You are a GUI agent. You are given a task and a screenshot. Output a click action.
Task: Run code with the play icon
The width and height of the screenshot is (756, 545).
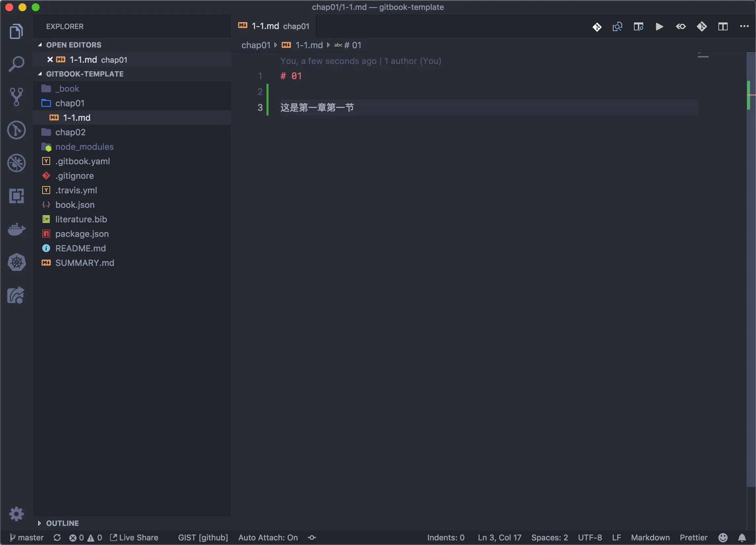click(x=659, y=26)
